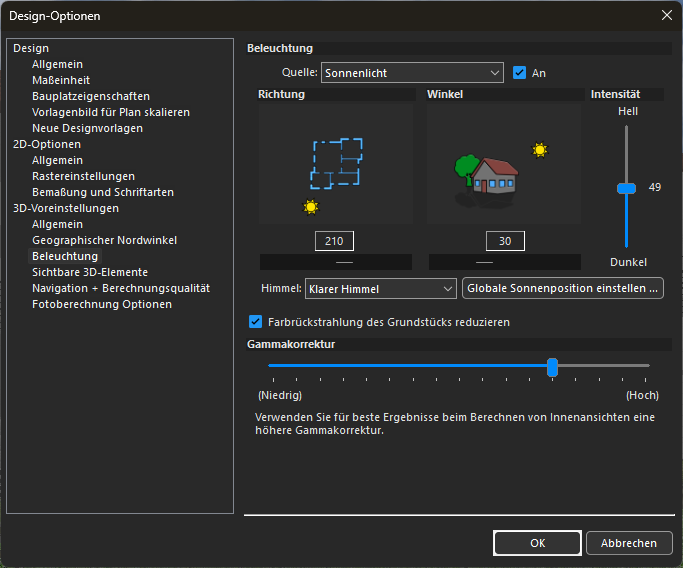Click the intensity value '49'
683x568 pixels.
[x=655, y=187]
